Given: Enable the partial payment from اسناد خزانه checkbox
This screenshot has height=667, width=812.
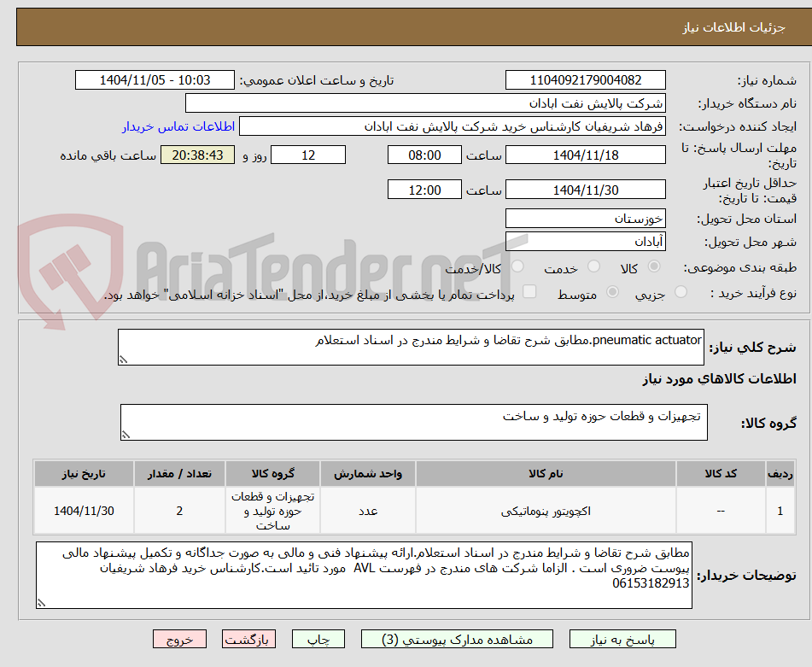Looking at the screenshot, I should [530, 290].
